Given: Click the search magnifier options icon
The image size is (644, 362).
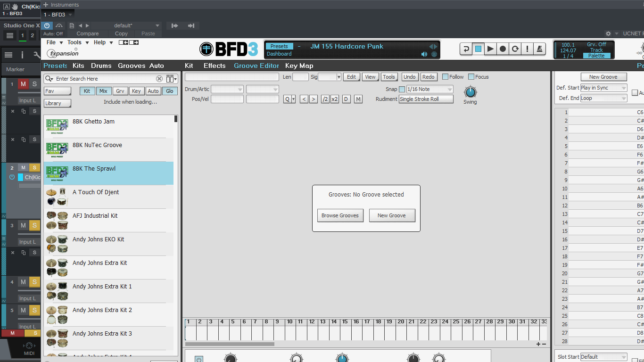Looking at the screenshot, I should click(x=49, y=79).
